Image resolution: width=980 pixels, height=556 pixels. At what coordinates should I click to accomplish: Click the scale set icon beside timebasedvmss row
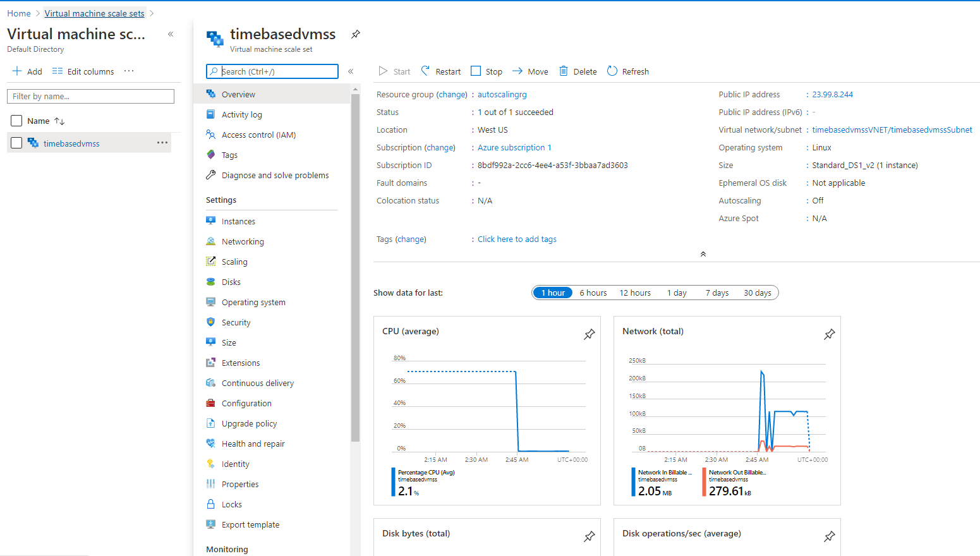[33, 143]
